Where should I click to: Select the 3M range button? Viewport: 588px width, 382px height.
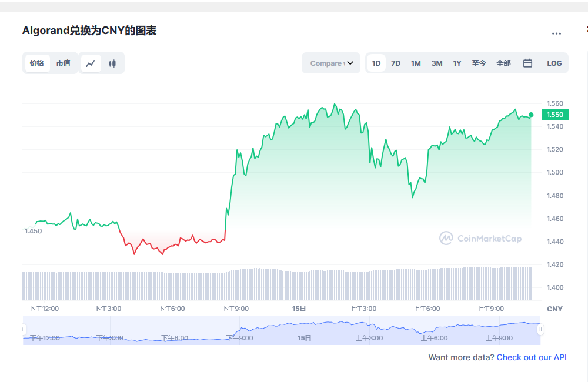[436, 63]
